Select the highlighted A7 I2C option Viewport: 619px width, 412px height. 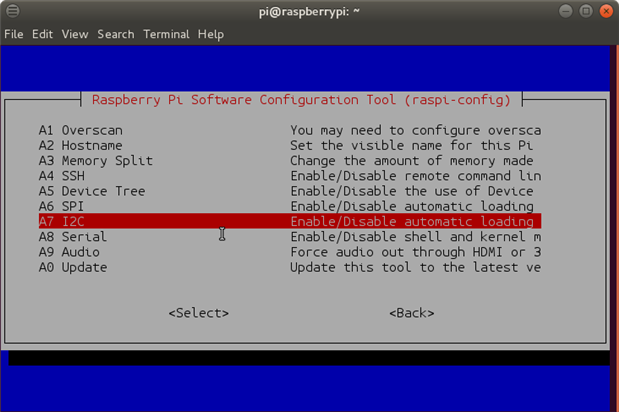[290, 221]
